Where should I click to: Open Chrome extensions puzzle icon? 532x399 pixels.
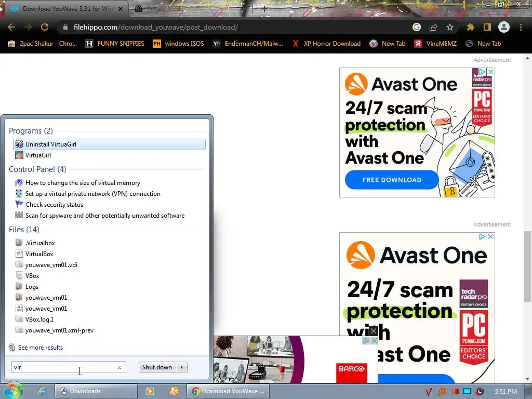coord(471,27)
